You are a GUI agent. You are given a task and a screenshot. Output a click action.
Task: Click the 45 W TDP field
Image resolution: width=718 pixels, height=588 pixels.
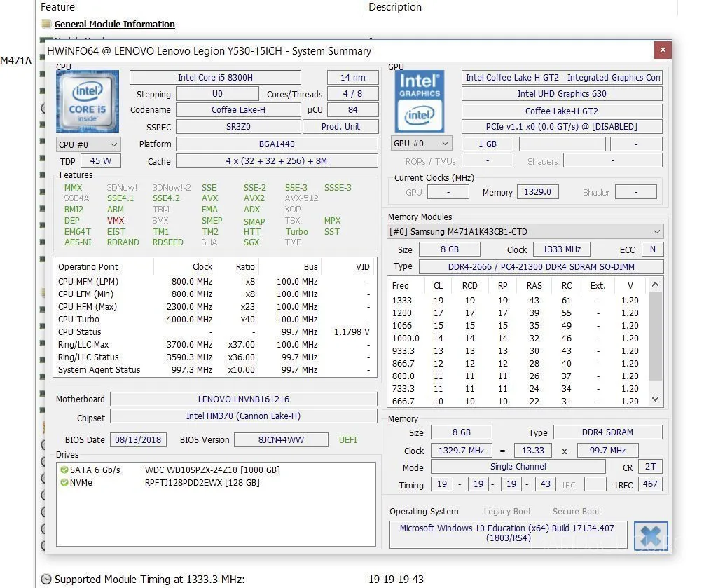point(101,161)
